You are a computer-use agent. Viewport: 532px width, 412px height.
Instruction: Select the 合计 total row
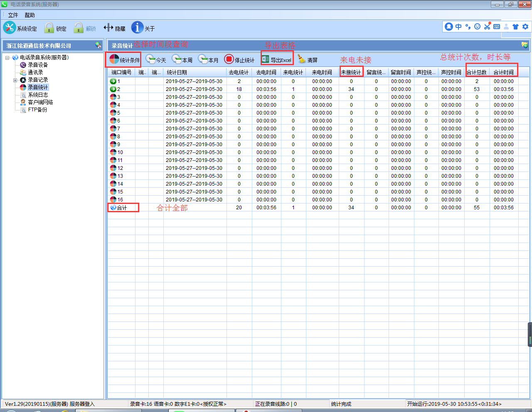tap(122, 208)
